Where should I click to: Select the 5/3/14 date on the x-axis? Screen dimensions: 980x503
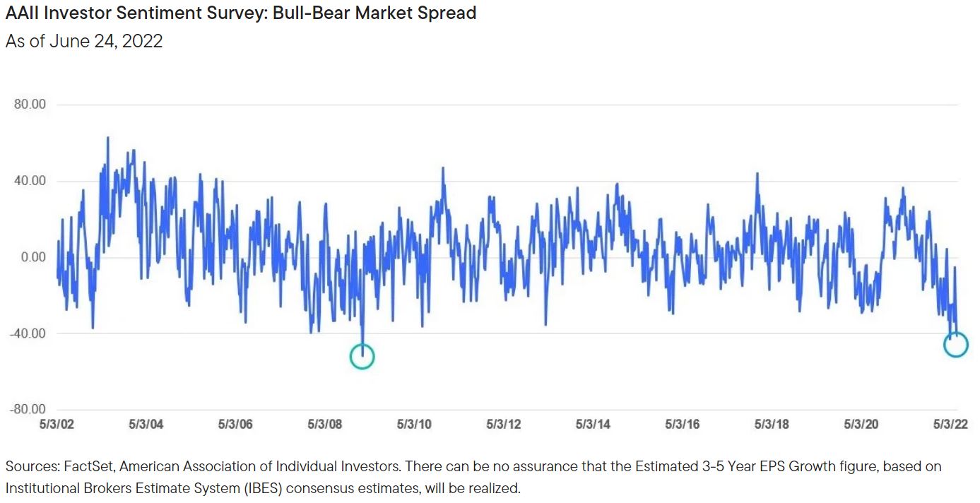tap(593, 425)
